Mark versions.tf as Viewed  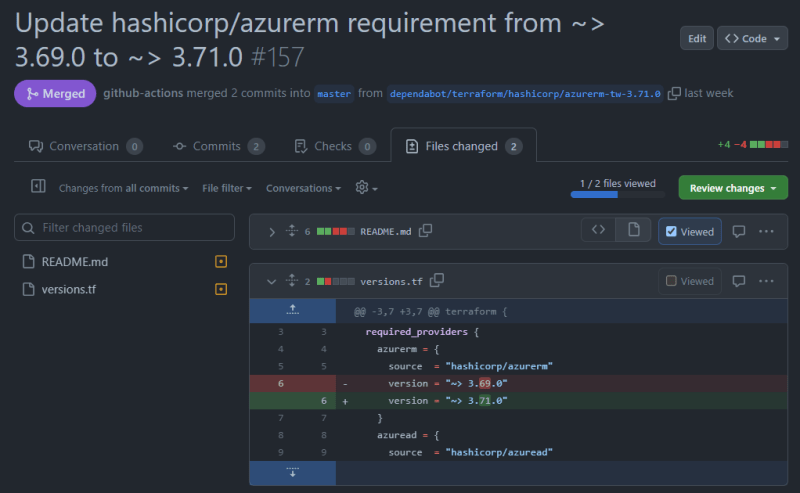click(690, 281)
